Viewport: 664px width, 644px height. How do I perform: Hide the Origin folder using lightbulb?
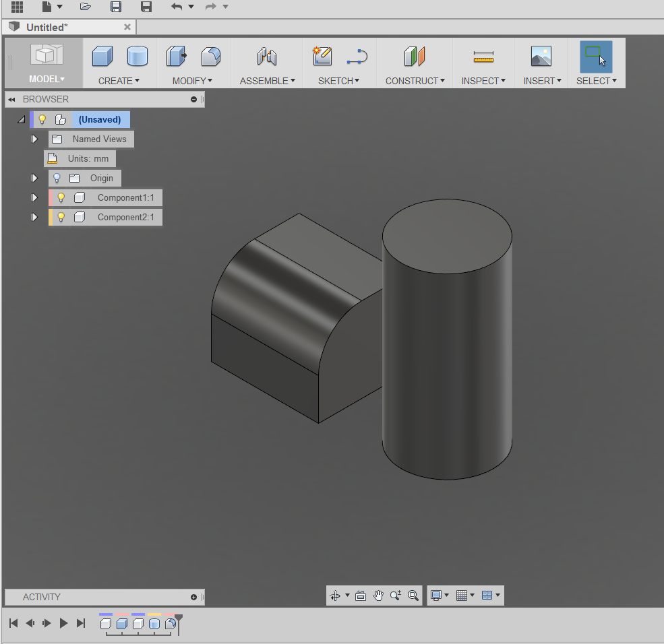[x=57, y=179]
